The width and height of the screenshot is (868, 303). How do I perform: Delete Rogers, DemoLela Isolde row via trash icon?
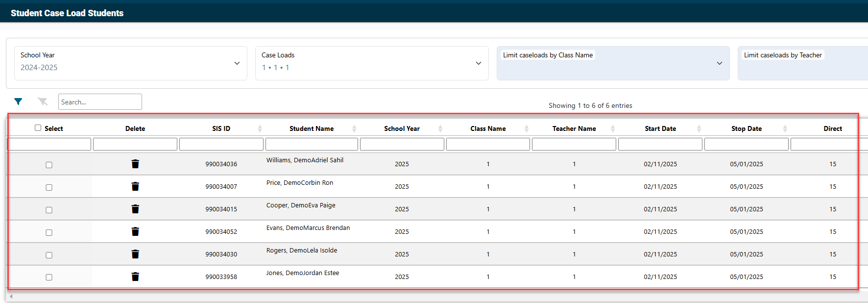(135, 254)
